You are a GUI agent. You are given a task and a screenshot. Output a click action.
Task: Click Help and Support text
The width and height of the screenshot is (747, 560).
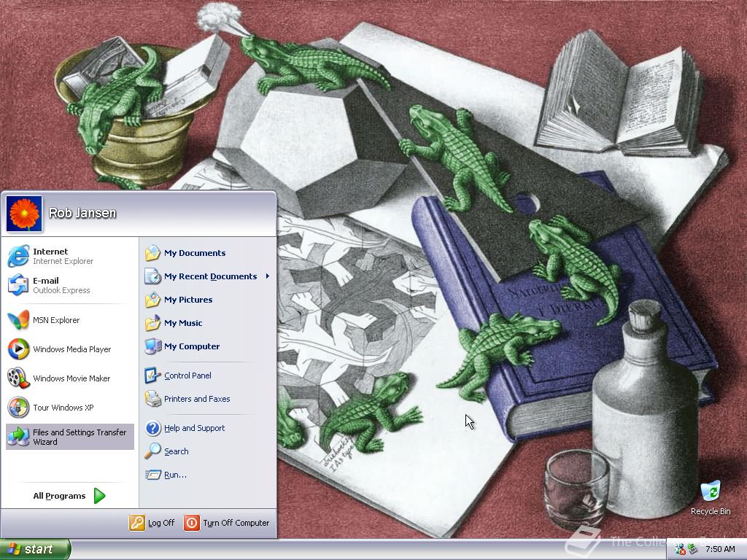(194, 427)
